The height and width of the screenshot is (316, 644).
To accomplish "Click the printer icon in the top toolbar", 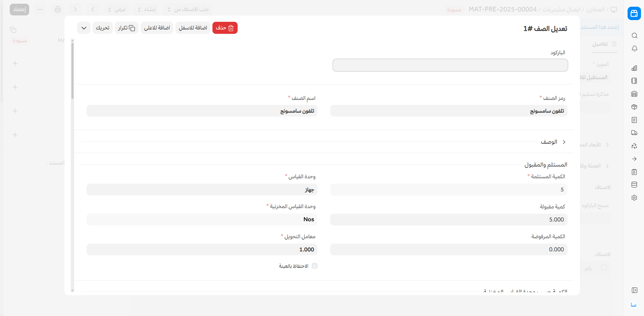I will (x=58, y=9).
